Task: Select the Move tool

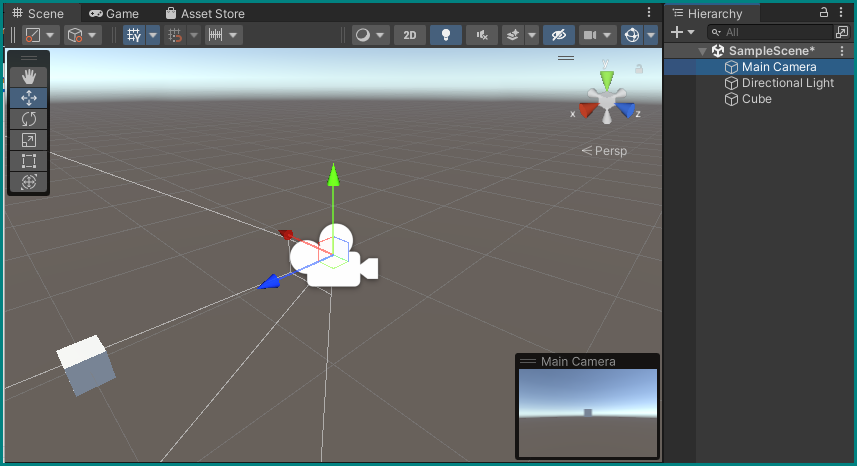Action: [29, 98]
